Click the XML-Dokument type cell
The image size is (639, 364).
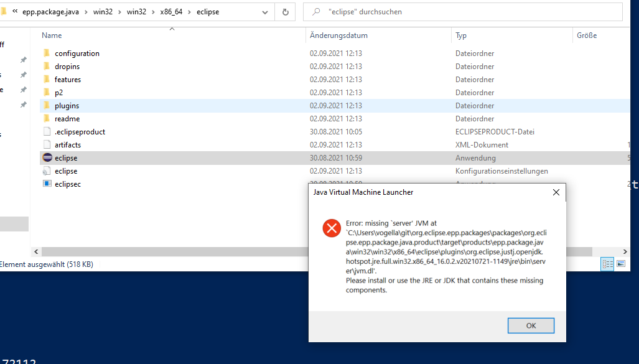482,145
